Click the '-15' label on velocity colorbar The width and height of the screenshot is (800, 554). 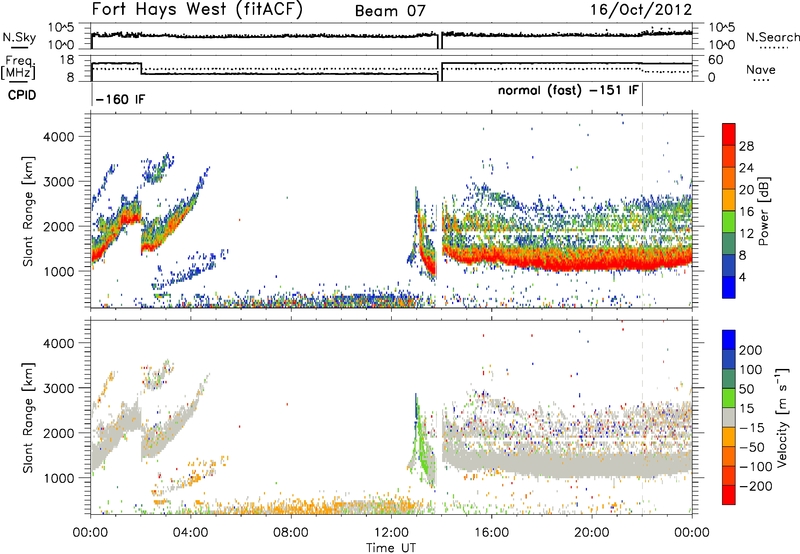[x=752, y=428]
